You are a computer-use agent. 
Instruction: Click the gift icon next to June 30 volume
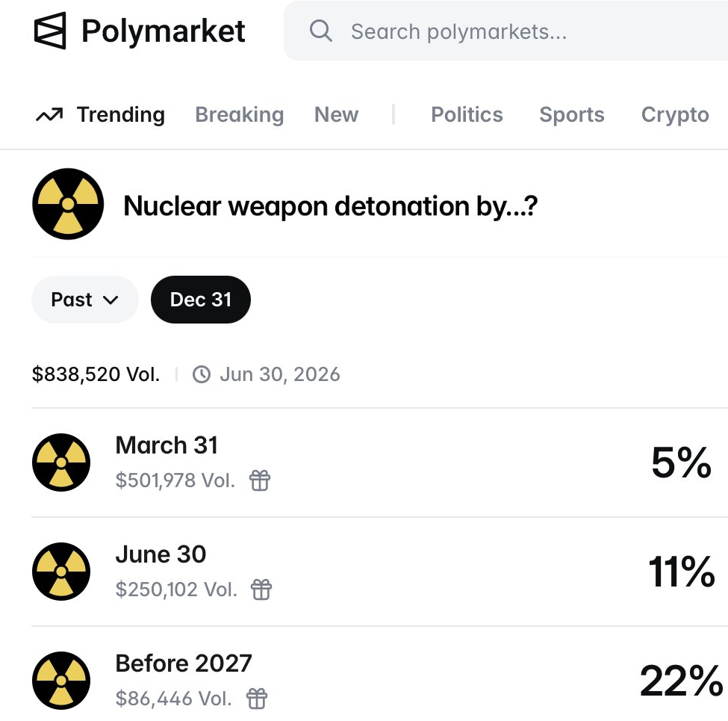click(x=261, y=590)
